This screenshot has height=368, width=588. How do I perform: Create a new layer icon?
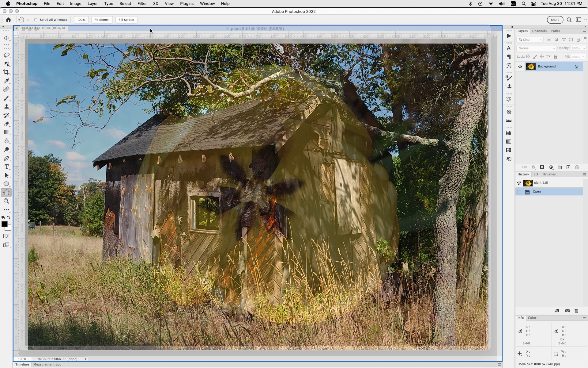tap(568, 167)
